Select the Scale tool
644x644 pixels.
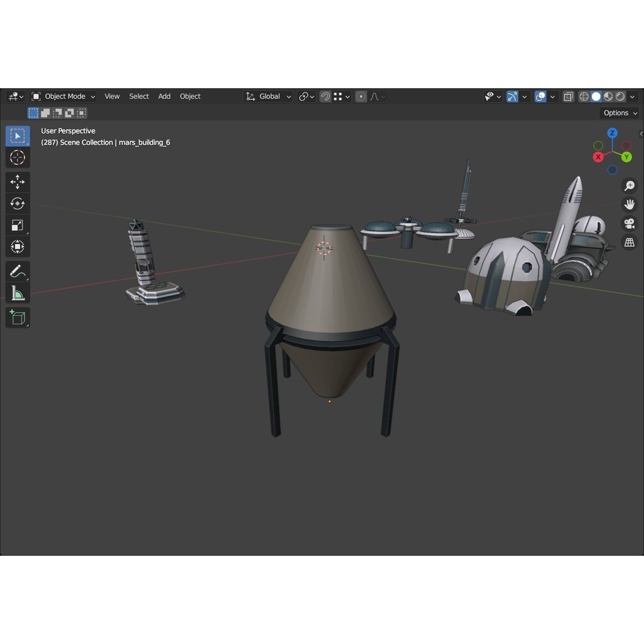coord(17,225)
